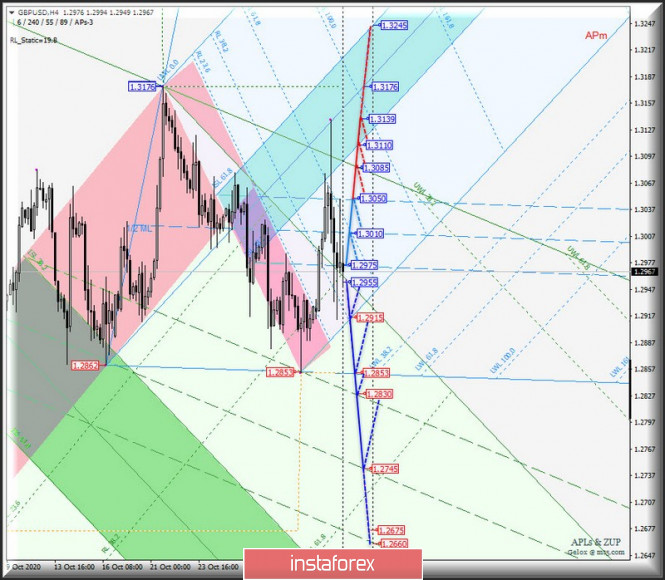The width and height of the screenshot is (665, 580).
Task: Click the 23 Oct 16:00 date label
Action: 218,567
